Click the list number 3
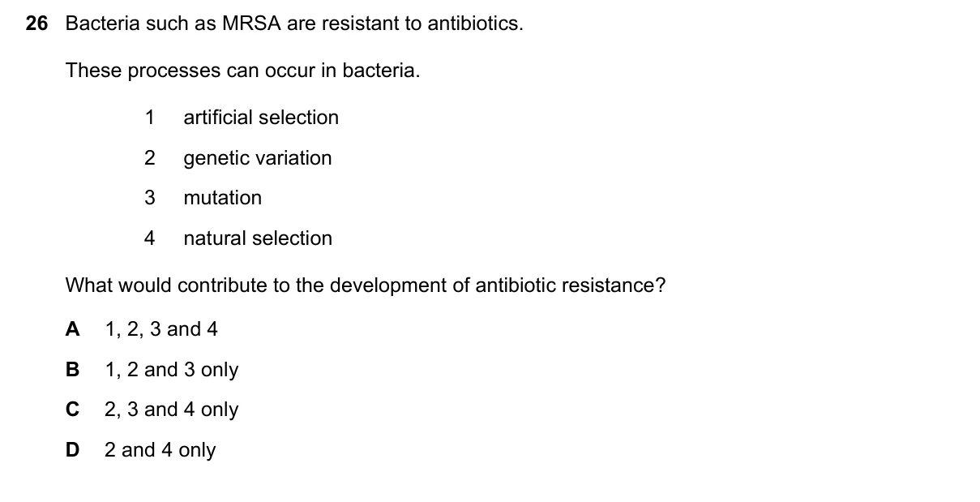Screen dimensions: 980x502 pyautogui.click(x=149, y=198)
